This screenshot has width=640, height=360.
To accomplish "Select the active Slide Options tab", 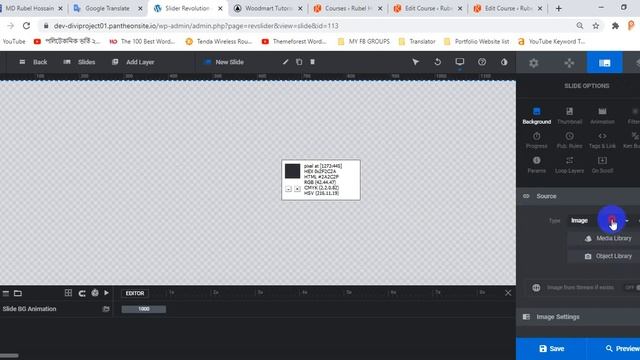I will pyautogui.click(x=604, y=63).
